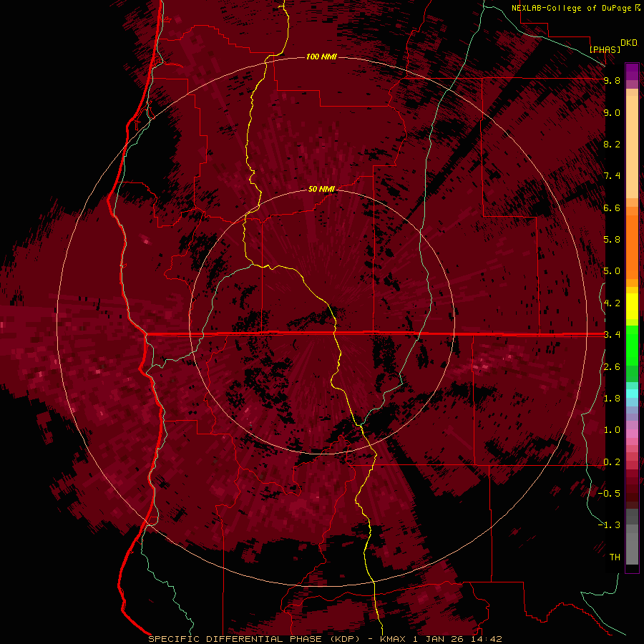This screenshot has height=644, width=644.
Task: Click the 9.8 scale value
Action: click(x=612, y=80)
